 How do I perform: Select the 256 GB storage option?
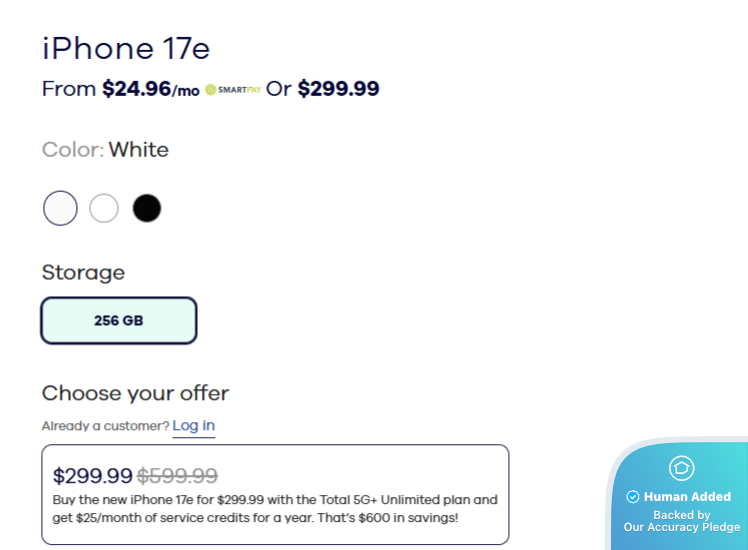click(119, 321)
